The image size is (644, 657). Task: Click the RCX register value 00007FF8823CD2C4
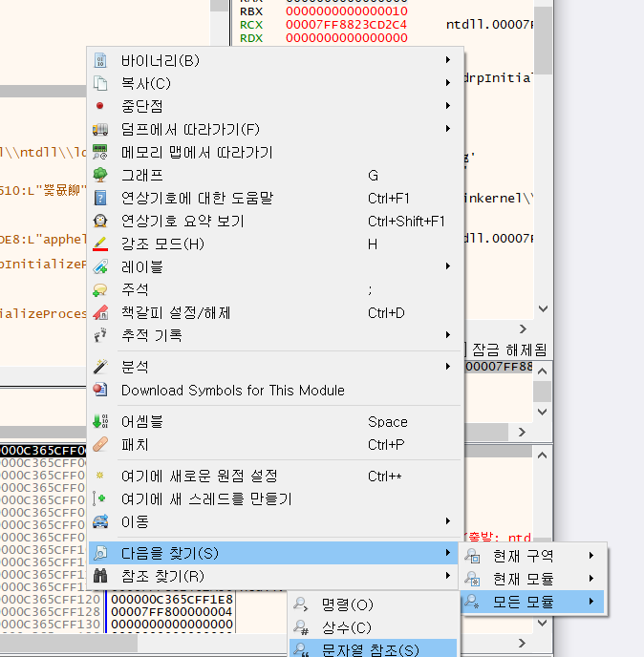click(346, 25)
